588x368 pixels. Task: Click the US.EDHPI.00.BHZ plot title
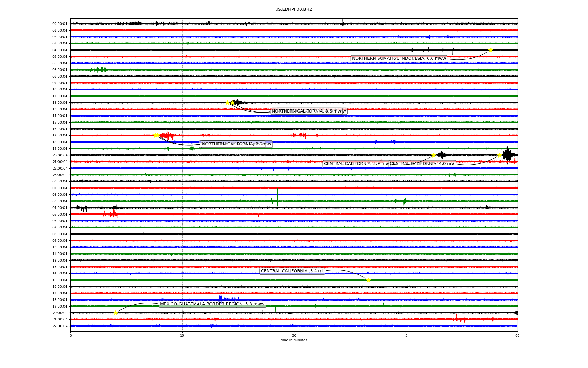click(293, 10)
